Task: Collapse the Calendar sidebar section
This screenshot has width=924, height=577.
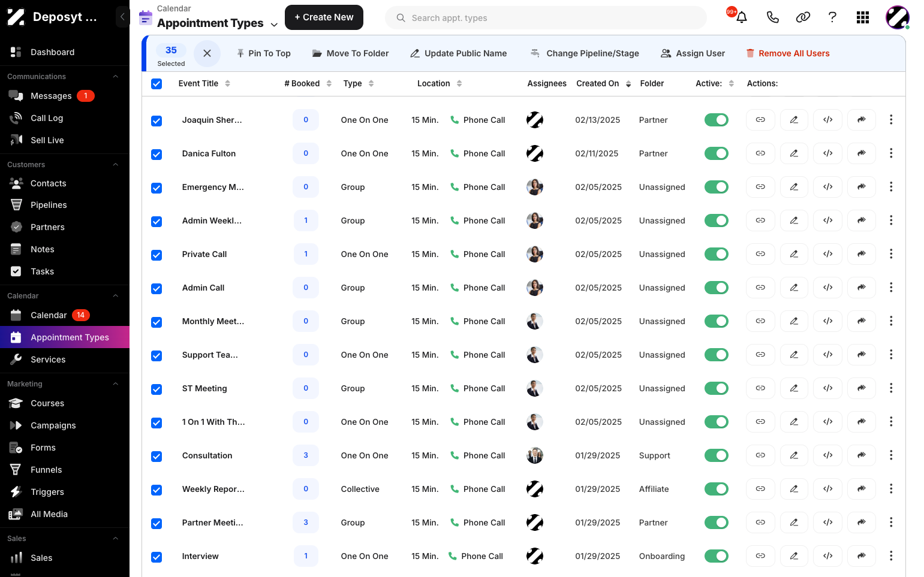Action: pyautogui.click(x=116, y=296)
